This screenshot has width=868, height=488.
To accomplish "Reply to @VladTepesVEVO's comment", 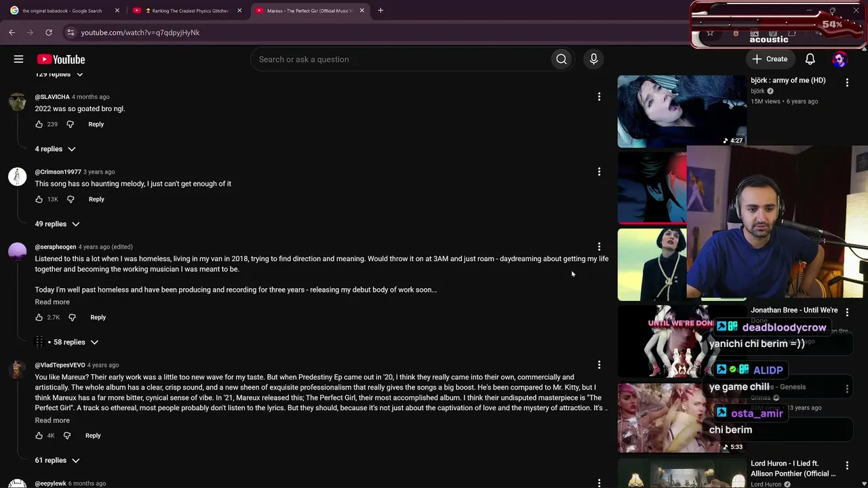I will (93, 435).
